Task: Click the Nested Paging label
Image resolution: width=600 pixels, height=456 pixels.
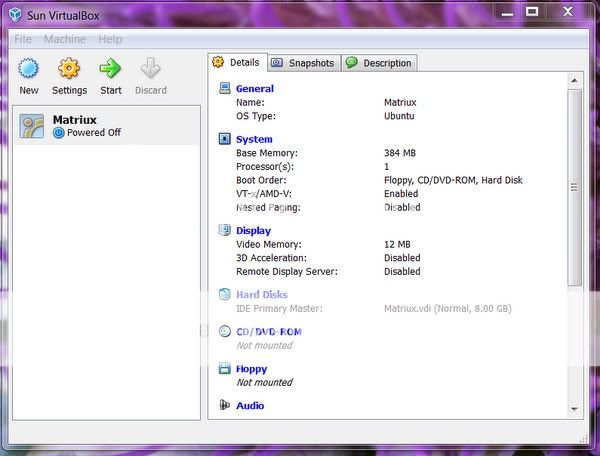Action: [268, 208]
